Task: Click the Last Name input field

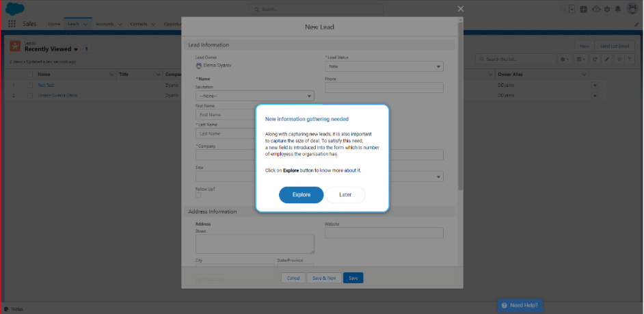Action: (226, 133)
